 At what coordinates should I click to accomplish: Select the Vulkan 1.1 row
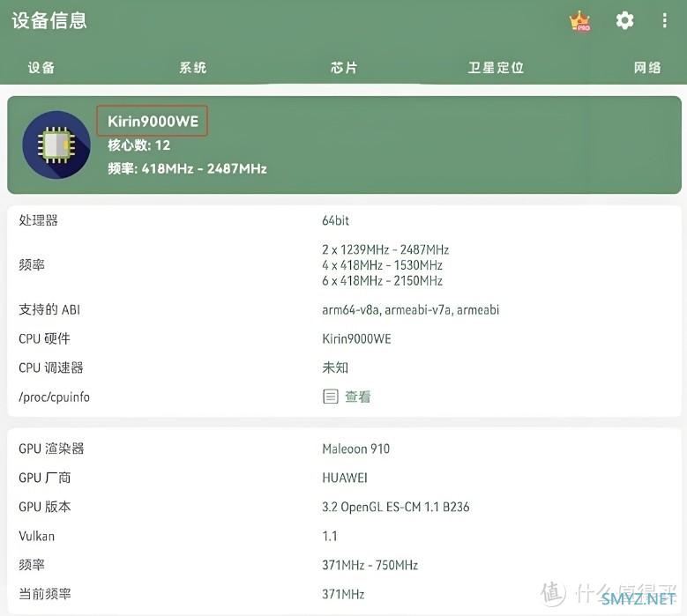coord(344,536)
